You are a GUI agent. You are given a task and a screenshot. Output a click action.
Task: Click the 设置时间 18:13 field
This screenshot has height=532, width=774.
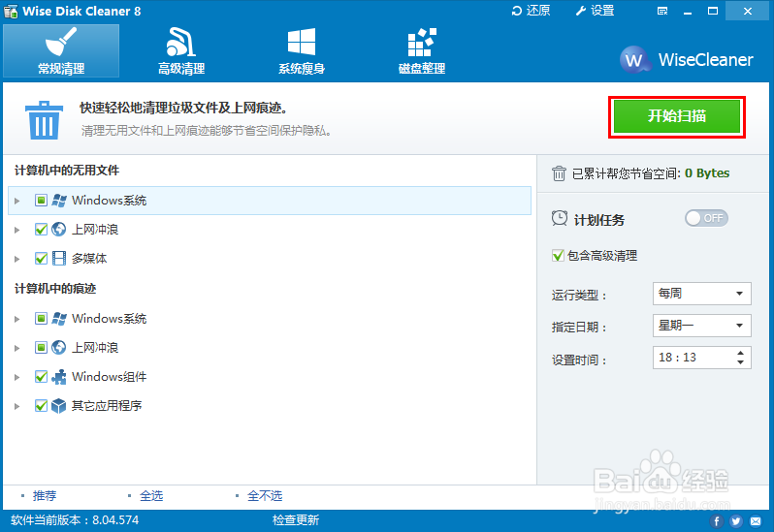(x=702, y=358)
